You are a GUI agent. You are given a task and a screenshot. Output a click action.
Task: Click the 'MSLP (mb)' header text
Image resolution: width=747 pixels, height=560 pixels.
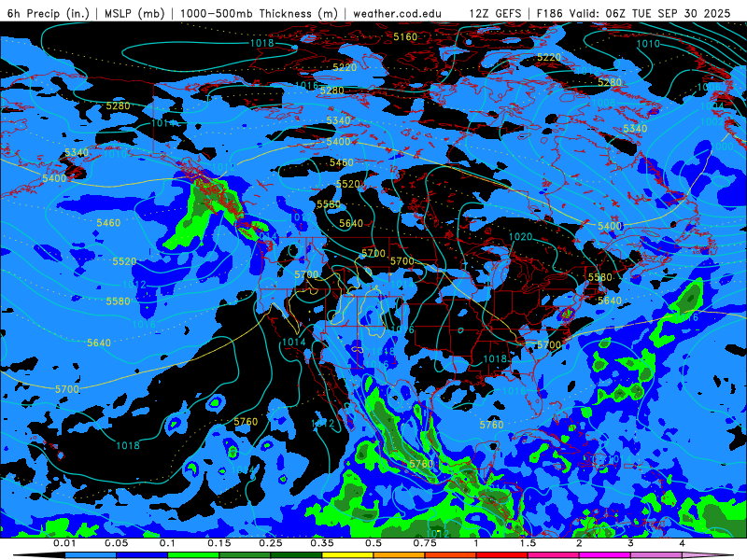coord(134,13)
